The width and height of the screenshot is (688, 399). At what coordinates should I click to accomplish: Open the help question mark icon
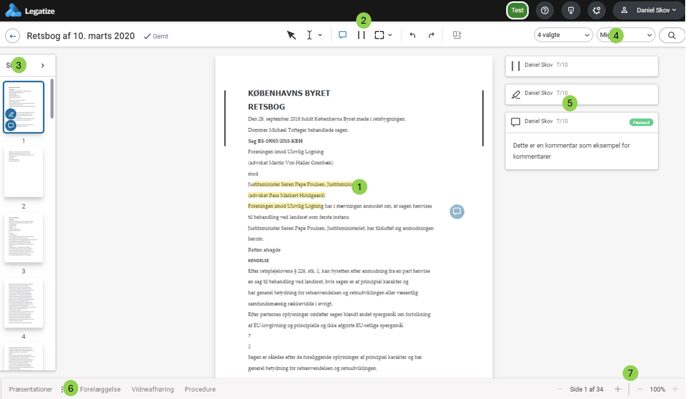tap(545, 10)
